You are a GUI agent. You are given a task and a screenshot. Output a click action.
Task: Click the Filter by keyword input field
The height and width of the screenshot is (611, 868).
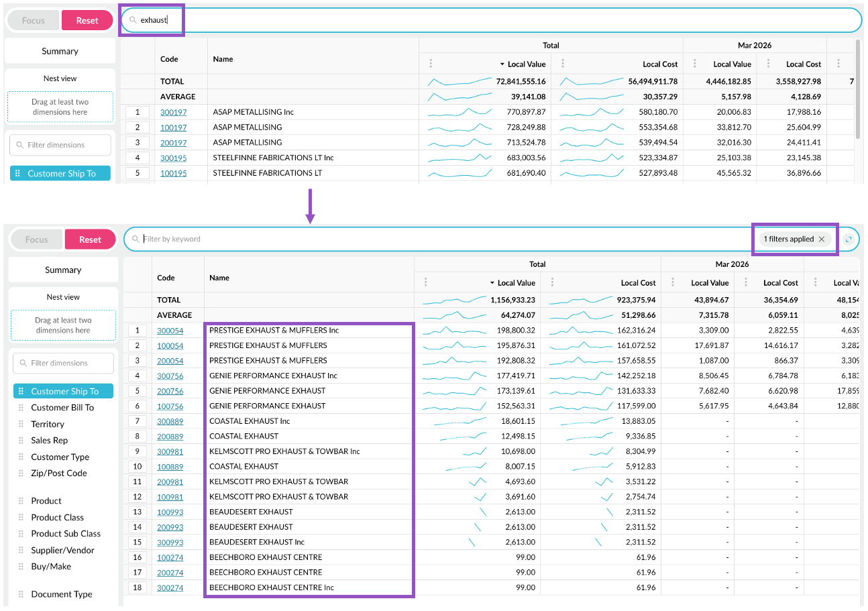tap(443, 239)
